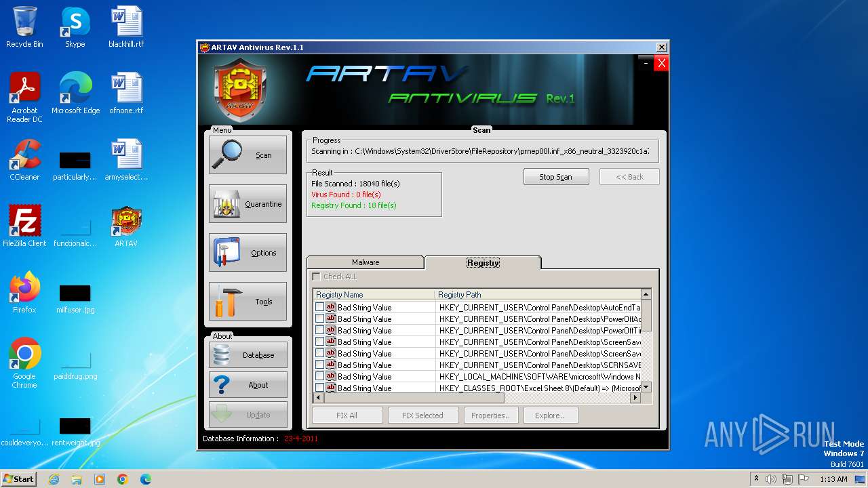The image size is (868, 488).
Task: Open the Options panel
Action: 248,253
